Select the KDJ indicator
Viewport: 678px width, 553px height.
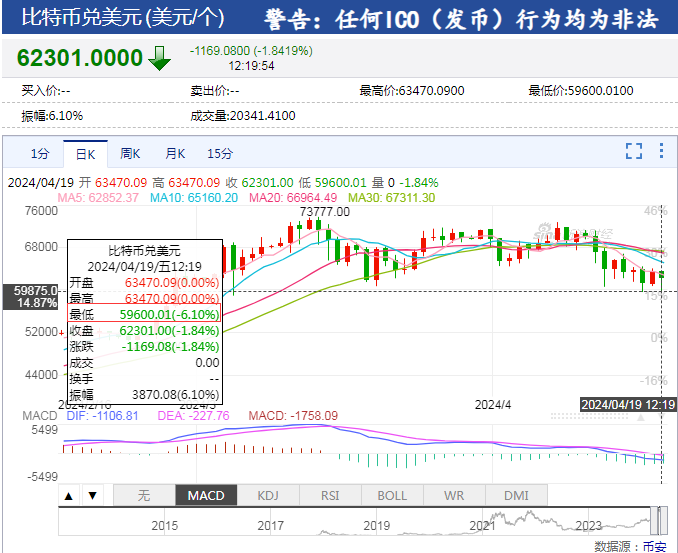[268, 495]
